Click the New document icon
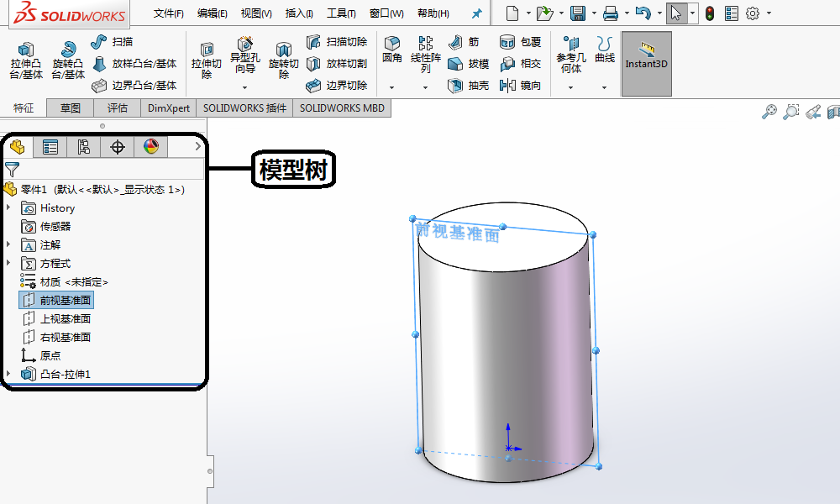The width and height of the screenshot is (840, 504). click(x=512, y=13)
